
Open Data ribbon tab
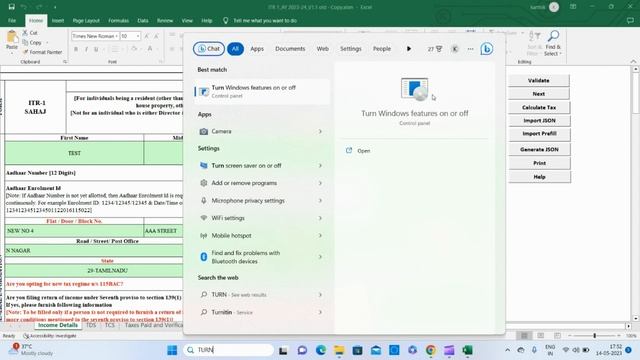(x=142, y=20)
